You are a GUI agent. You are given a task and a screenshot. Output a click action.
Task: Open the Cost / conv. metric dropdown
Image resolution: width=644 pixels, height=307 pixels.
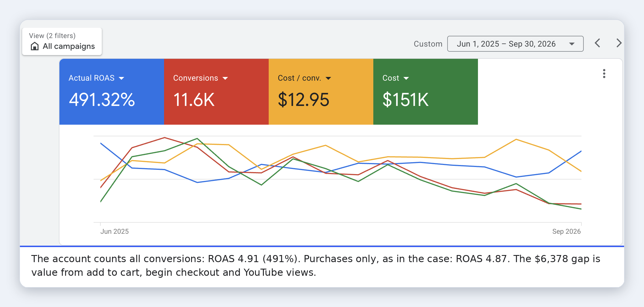(x=328, y=78)
